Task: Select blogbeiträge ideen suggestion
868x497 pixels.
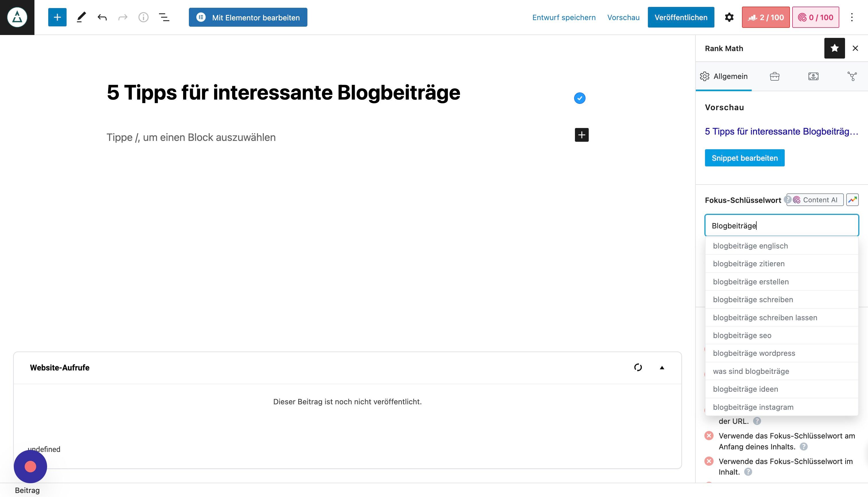Action: tap(782, 389)
